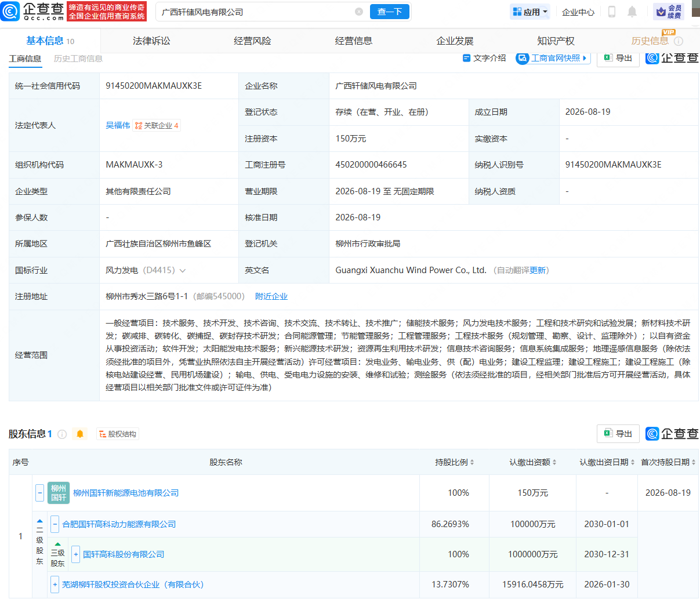Click 登记机关 柳州市行政审批局 value
Screen dimensions: 700x599
tap(368, 244)
